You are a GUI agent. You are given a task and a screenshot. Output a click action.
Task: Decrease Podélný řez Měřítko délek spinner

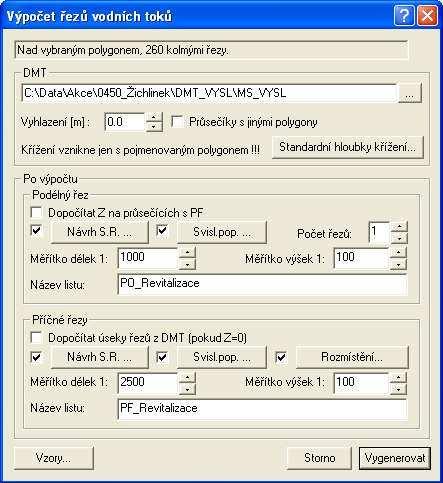click(187, 264)
